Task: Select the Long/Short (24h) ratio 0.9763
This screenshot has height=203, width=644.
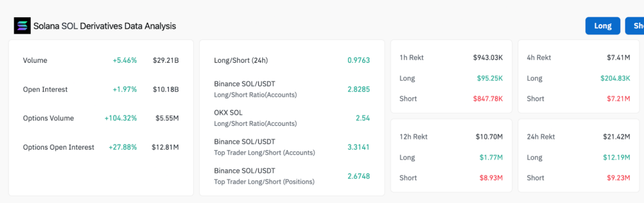Action: [x=358, y=61]
